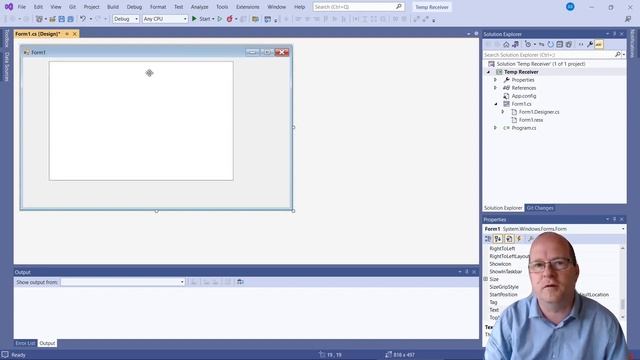Close the Form1.cs [Design] tab
The height and width of the screenshot is (360, 640).
[x=75, y=34]
